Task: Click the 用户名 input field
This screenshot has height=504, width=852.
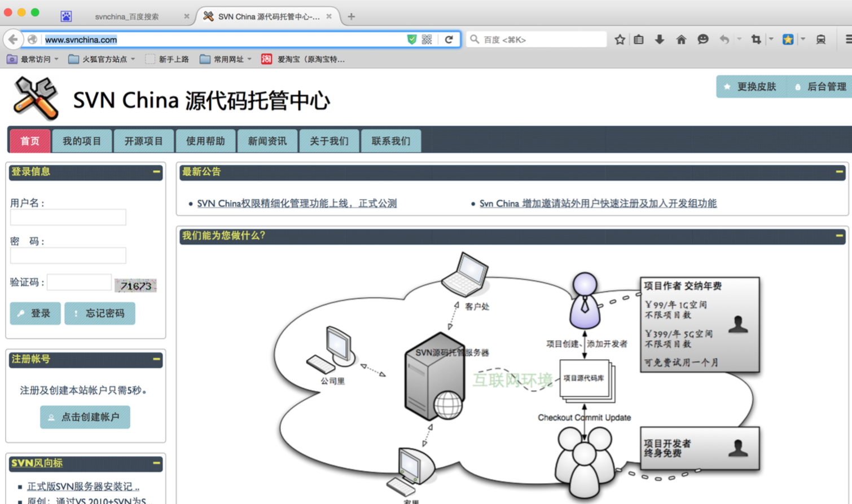Action: click(x=68, y=217)
